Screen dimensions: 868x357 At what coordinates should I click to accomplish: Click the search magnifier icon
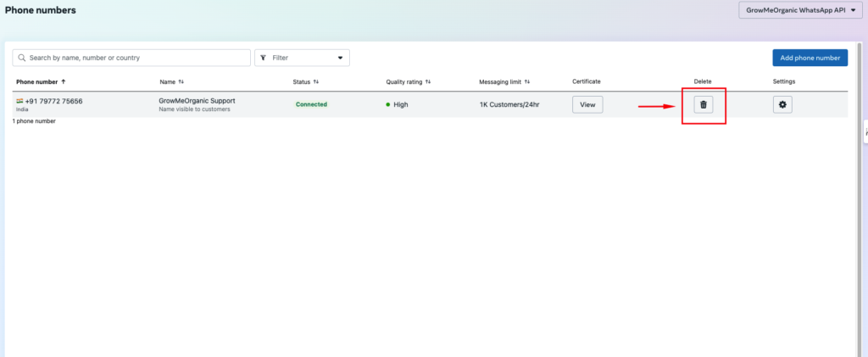tap(22, 58)
